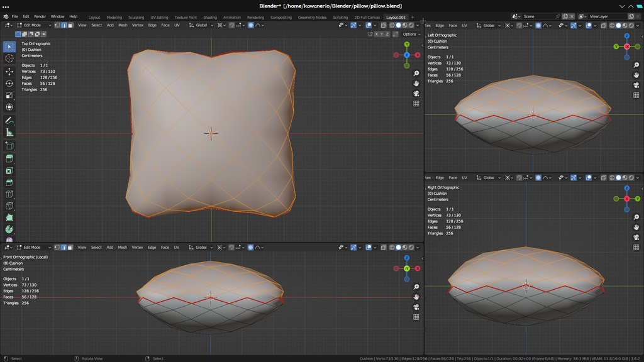
Task: Click the Scene name field
Action: click(x=539, y=16)
